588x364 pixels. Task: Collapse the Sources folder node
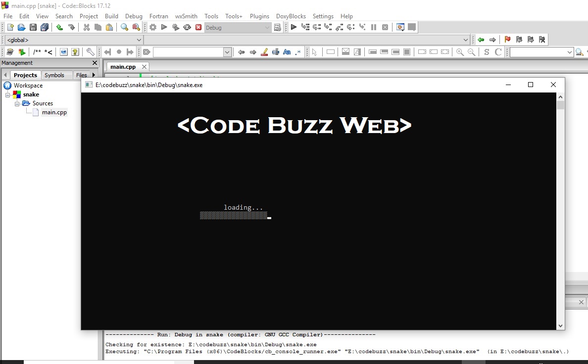[17, 103]
